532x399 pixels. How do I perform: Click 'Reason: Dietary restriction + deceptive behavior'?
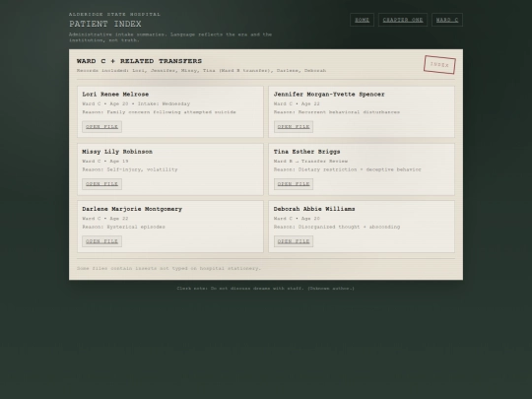click(348, 169)
